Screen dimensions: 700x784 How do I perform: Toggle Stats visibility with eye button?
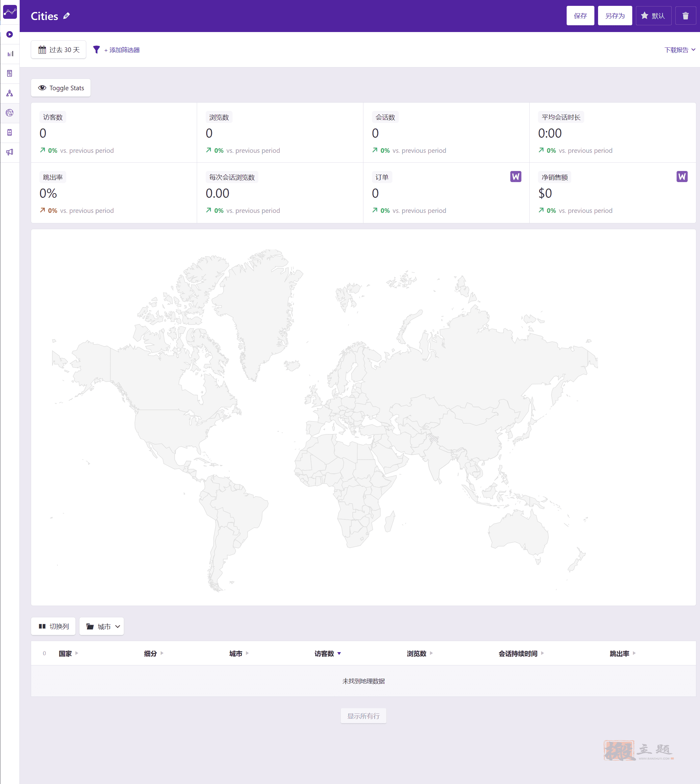[61, 88]
